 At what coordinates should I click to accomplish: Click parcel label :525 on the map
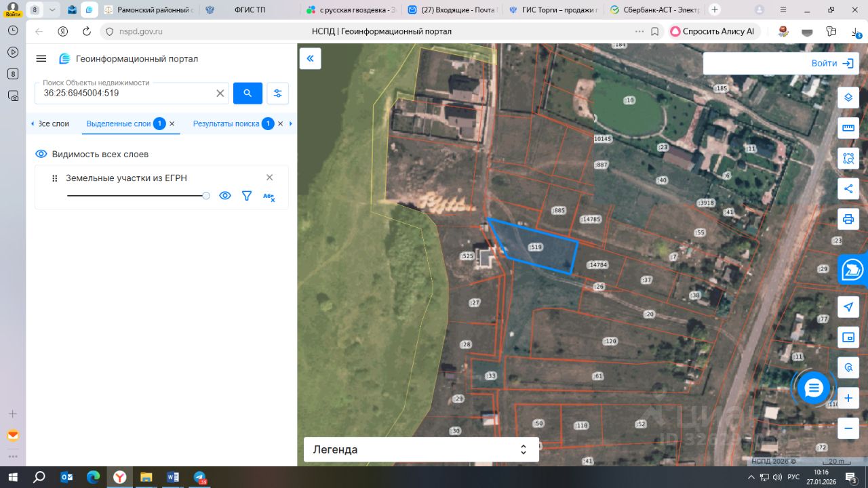[467, 256]
